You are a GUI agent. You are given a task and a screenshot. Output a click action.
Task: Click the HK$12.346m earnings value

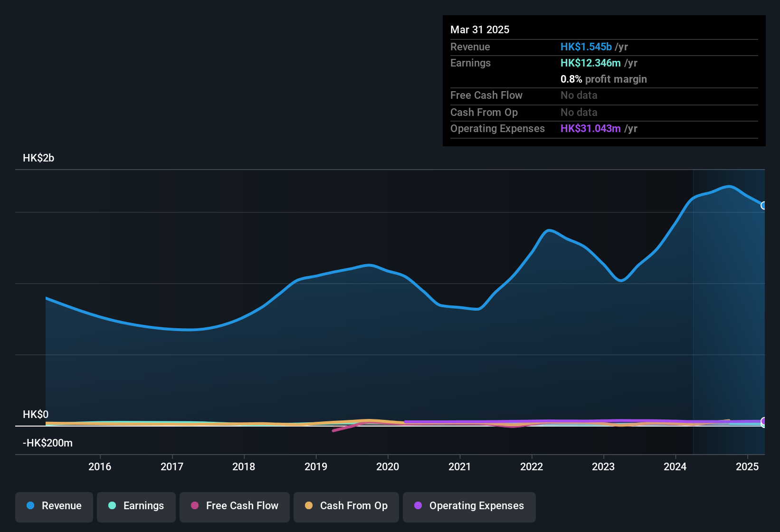coord(590,63)
